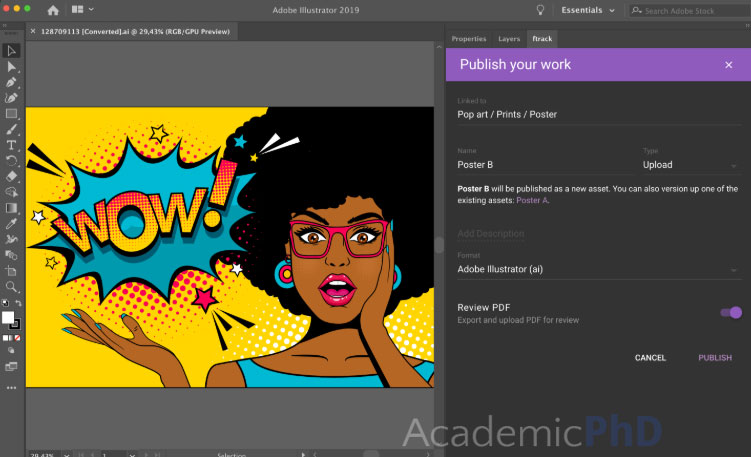This screenshot has height=457, width=751.
Task: Switch to the Properties tab
Action: click(x=469, y=39)
